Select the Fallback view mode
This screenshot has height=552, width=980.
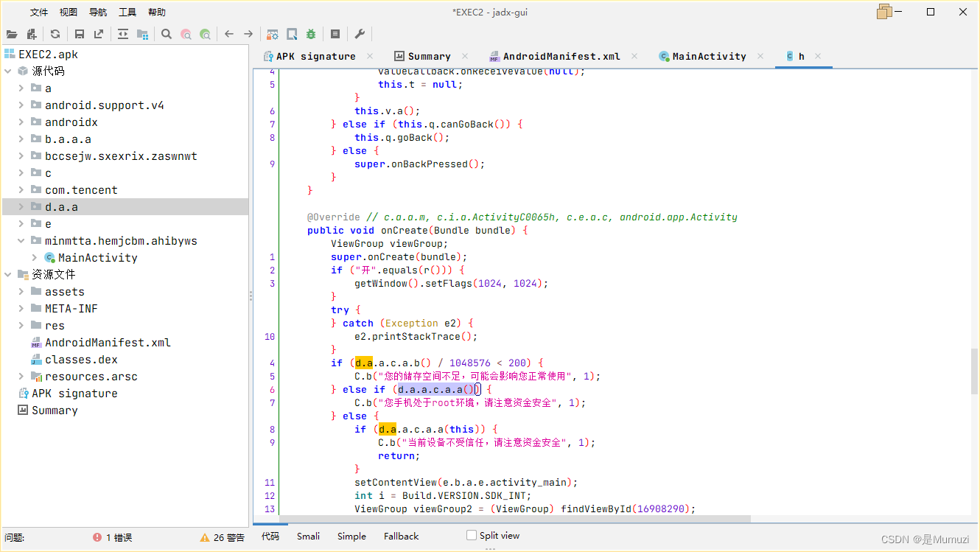401,537
